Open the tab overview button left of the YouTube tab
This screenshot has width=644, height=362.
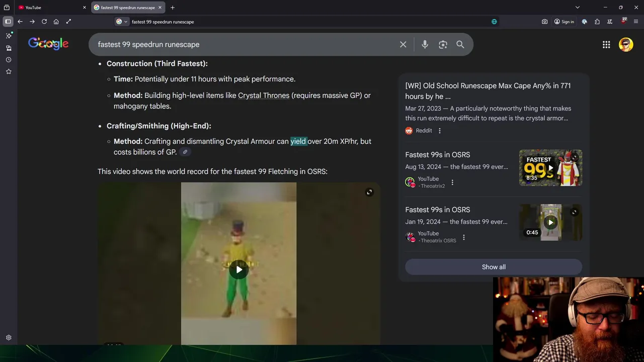pos(7,8)
